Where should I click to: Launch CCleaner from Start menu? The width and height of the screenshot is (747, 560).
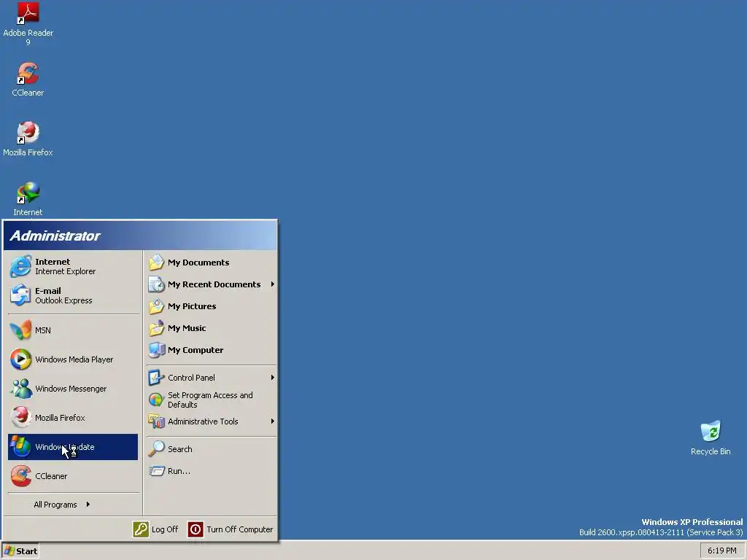[x=73, y=475]
